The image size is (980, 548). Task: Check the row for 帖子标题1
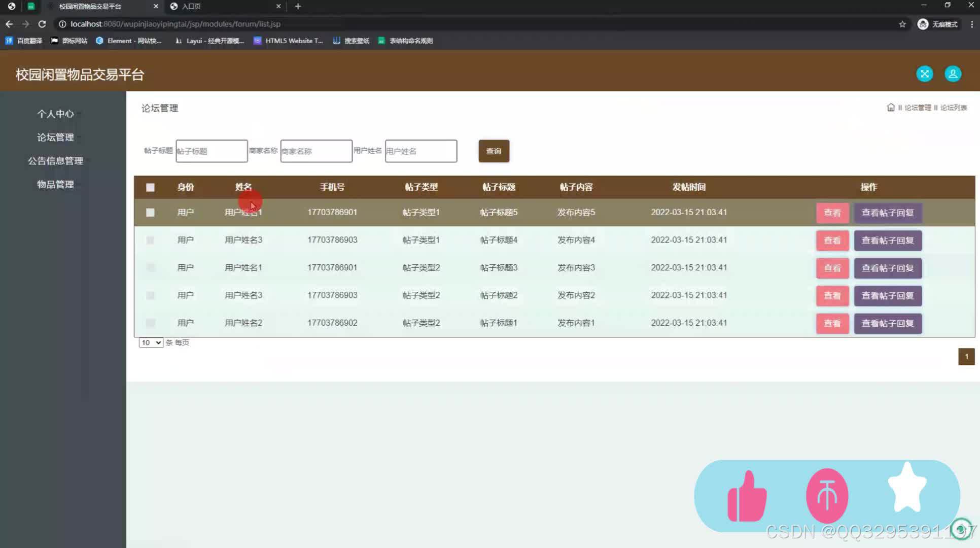[x=150, y=323]
